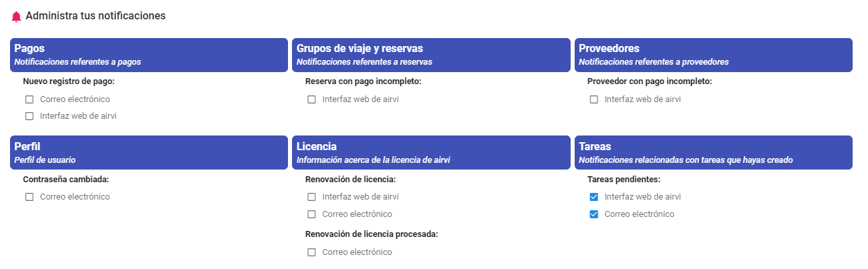Enable airvi web interface for new payments
This screenshot has height=269, width=868.
(29, 116)
